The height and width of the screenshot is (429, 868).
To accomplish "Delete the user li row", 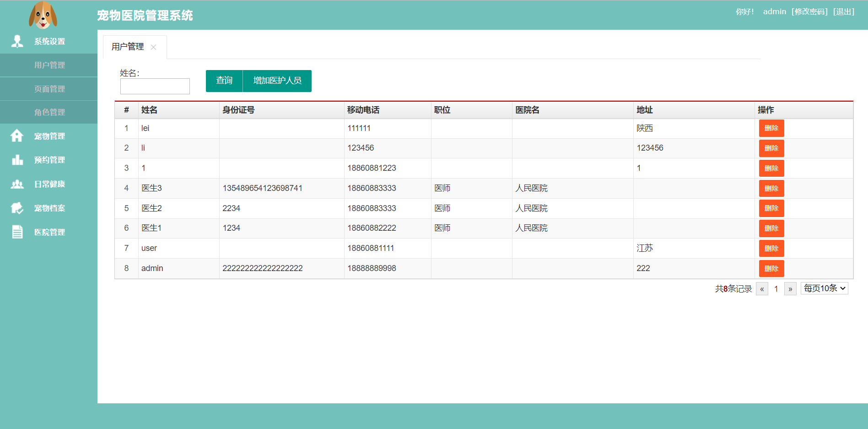I will click(x=771, y=148).
